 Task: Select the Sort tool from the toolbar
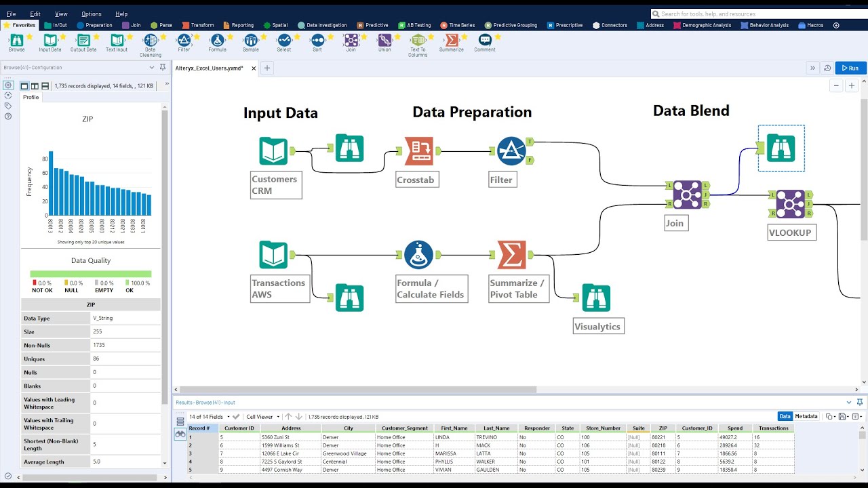316,42
